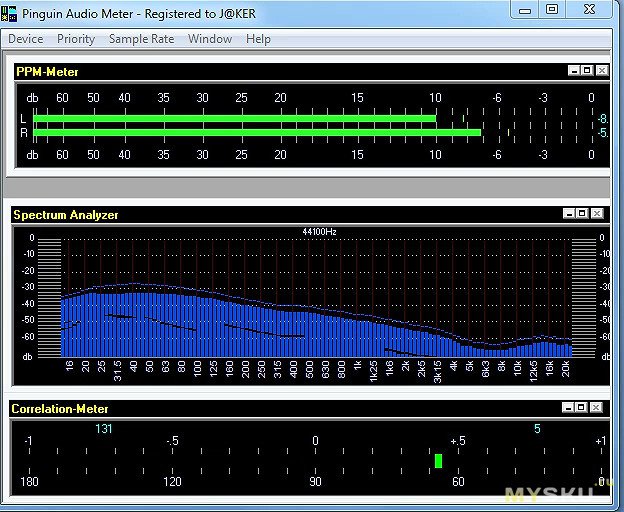This screenshot has height=512, width=624.
Task: Open the Window menu
Action: (210, 39)
